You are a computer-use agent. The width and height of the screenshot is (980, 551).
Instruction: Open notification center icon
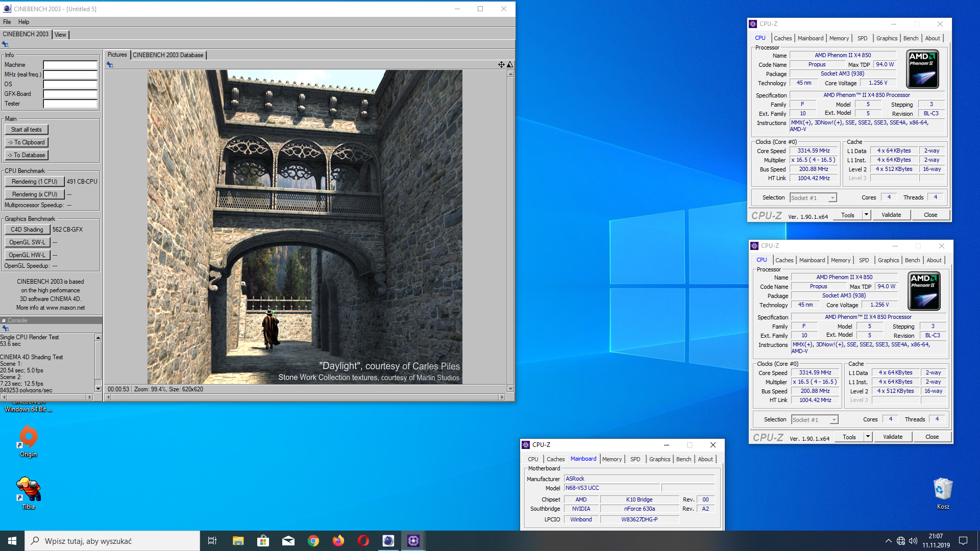[963, 541]
